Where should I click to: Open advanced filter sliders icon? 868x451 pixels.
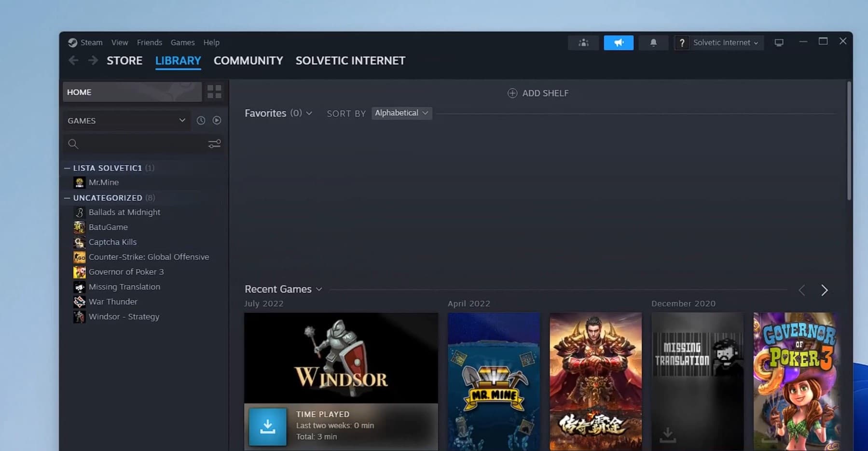(214, 144)
